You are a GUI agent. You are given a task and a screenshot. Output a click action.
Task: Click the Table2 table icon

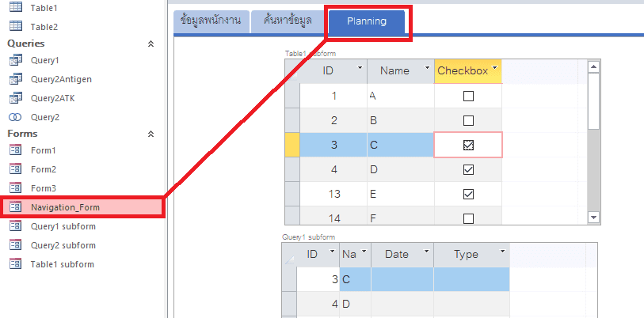coord(16,26)
